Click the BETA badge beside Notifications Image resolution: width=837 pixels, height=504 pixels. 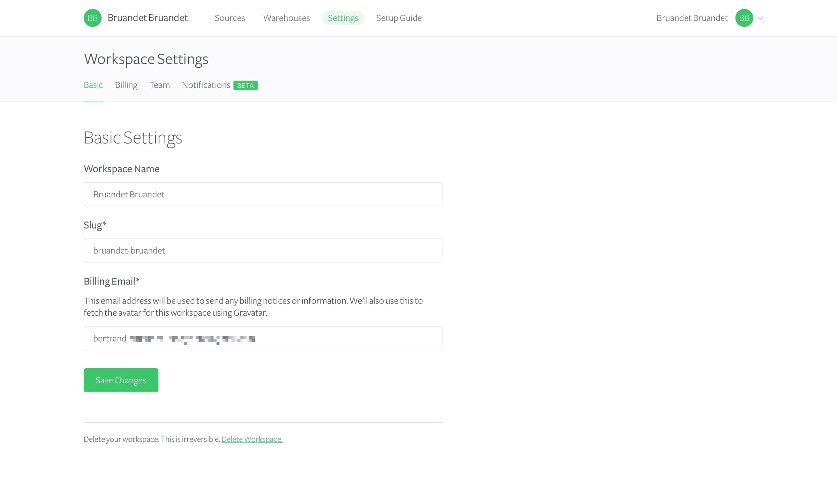[246, 85]
